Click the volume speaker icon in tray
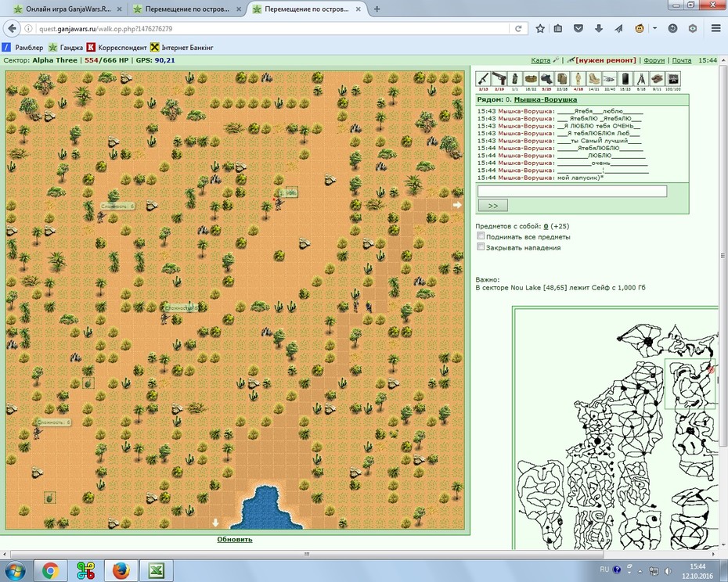The height and width of the screenshot is (582, 728). (668, 570)
